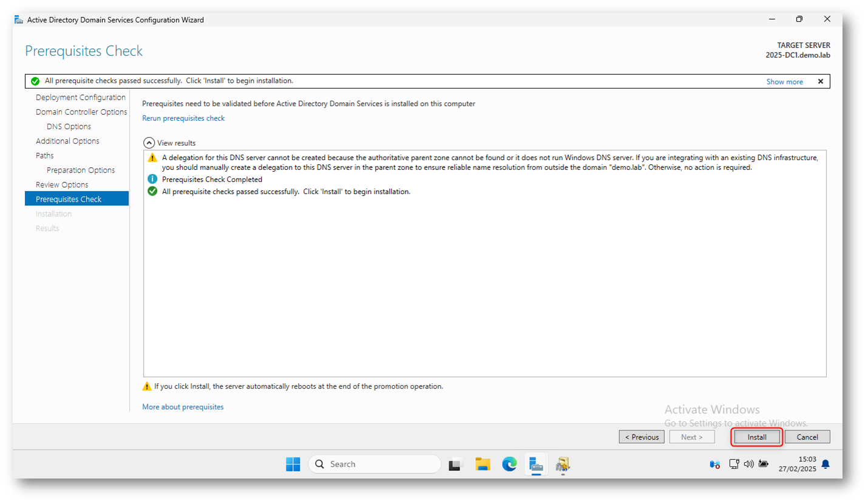Click the warning icon beside reboot notice
Viewport: 868px width, 504px height.
tap(147, 386)
